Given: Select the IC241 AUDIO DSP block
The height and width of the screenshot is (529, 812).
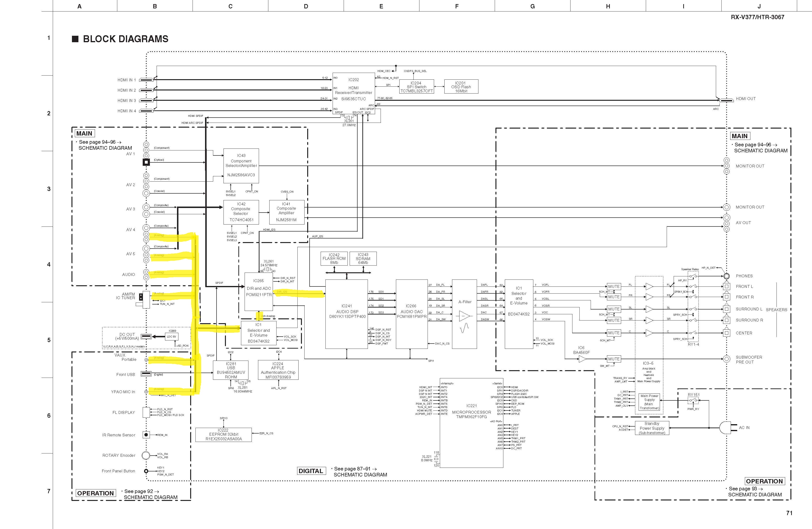Looking at the screenshot, I should [x=347, y=314].
